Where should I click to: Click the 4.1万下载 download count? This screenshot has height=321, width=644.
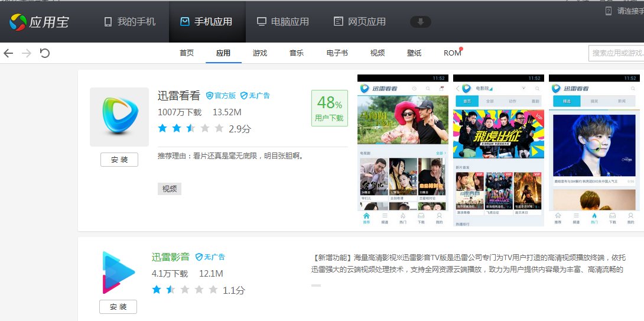point(170,274)
